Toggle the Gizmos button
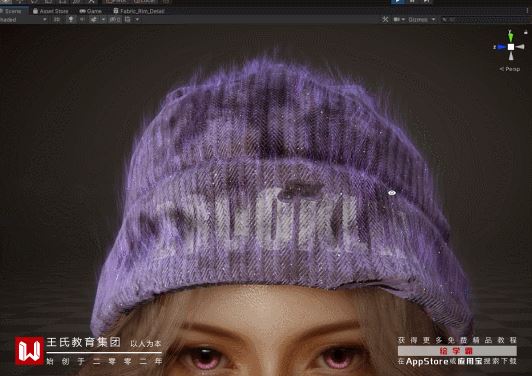Image resolution: width=532 pixels, height=376 pixels. pos(418,20)
